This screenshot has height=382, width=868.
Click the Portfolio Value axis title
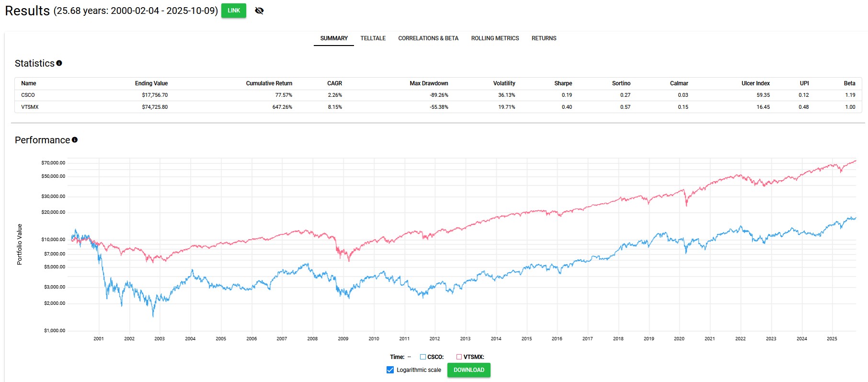(x=20, y=244)
